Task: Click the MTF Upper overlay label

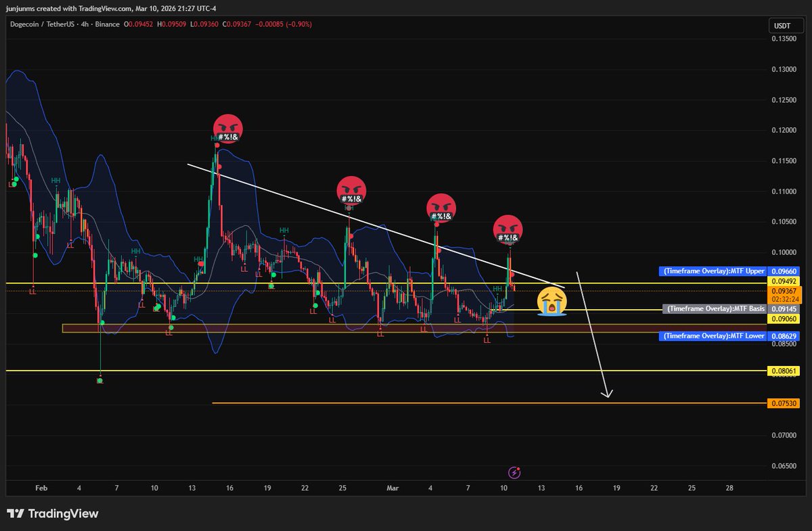Action: click(712, 271)
